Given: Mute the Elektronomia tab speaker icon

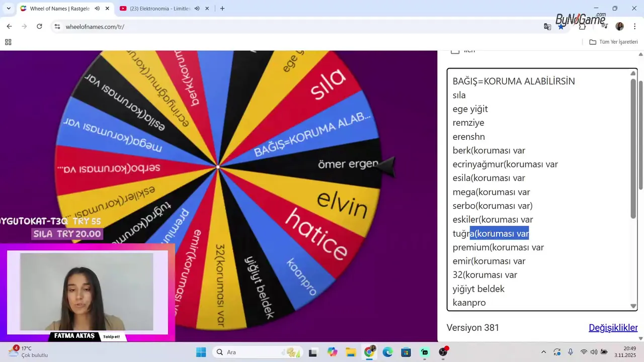Looking at the screenshot, I should (197, 9).
